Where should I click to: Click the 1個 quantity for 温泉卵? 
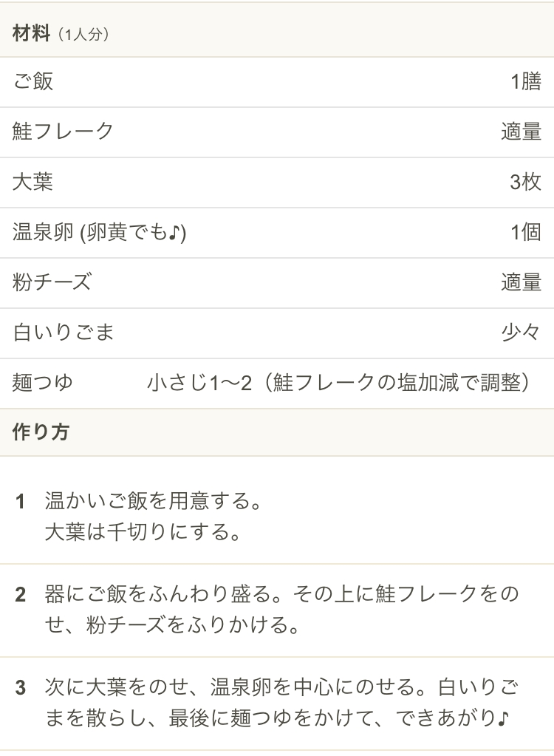pos(526,232)
